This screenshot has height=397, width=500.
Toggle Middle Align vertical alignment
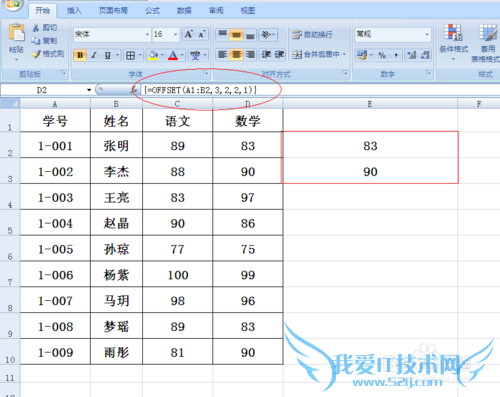tap(236, 35)
